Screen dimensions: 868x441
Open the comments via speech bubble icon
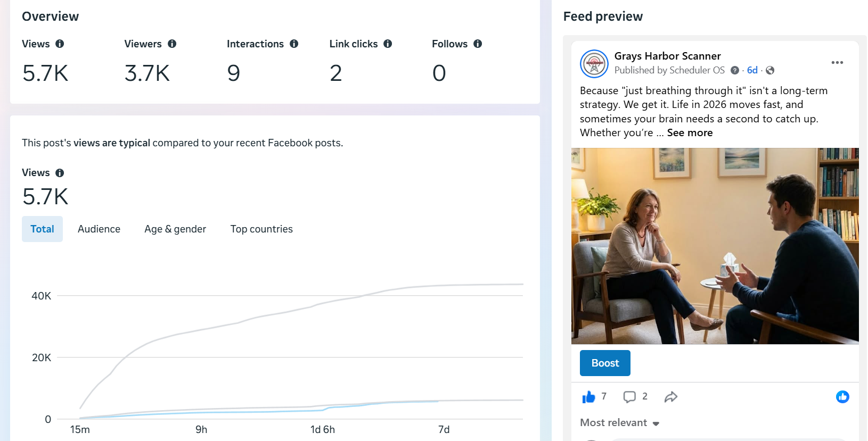click(629, 397)
